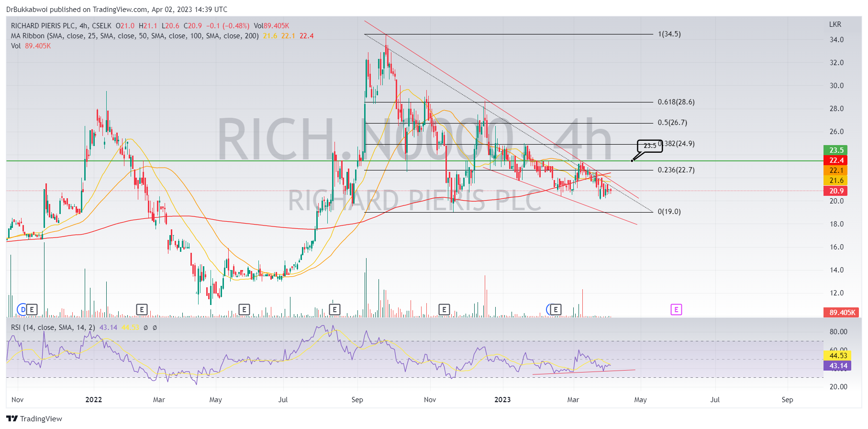Click the -0.1 (-0.48%) change value
868x429 pixels.
pos(228,26)
